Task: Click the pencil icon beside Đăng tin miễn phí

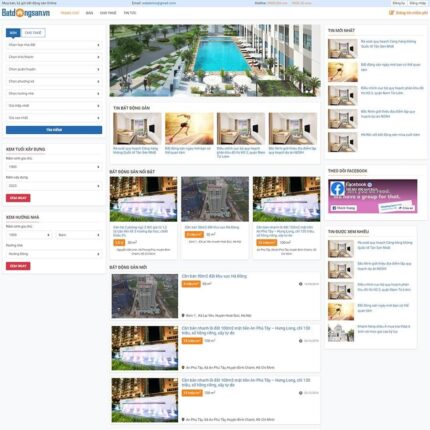Action: [x=391, y=13]
